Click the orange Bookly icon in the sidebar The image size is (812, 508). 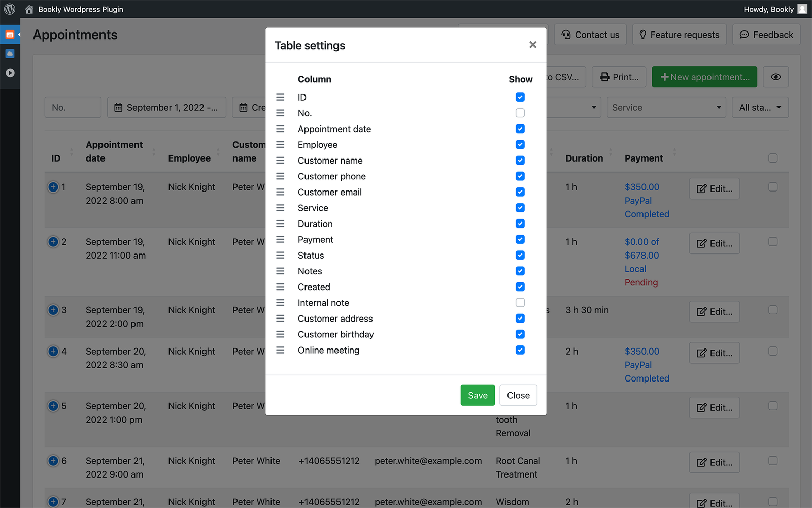tap(10, 35)
